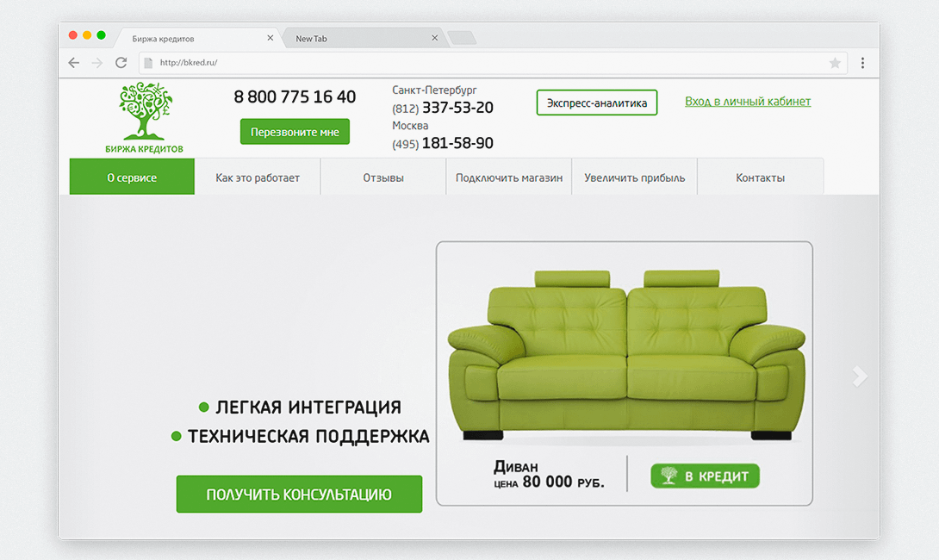Click the Биржа кредитов tree logo
Screen dimensions: 939x560
(x=145, y=118)
